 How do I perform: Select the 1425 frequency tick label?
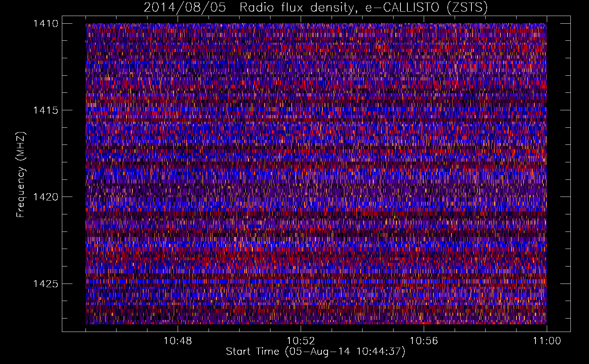[x=46, y=284]
